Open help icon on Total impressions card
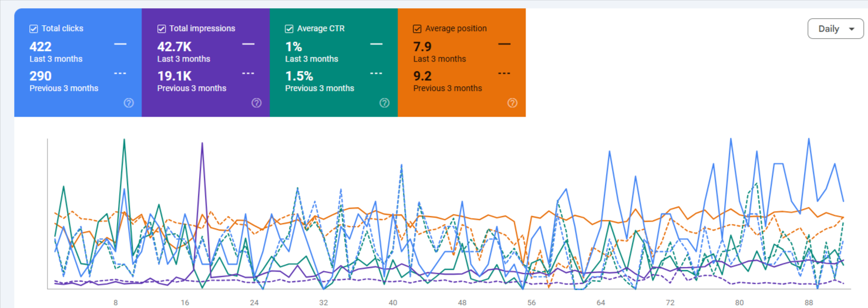Viewport: 868px width, 308px height. click(257, 103)
